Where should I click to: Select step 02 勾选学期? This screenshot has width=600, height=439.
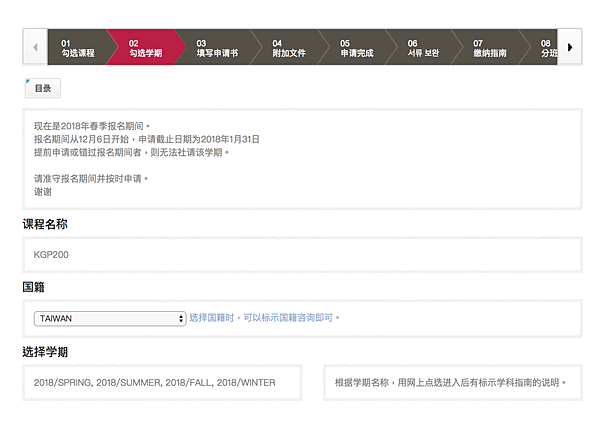point(145,48)
